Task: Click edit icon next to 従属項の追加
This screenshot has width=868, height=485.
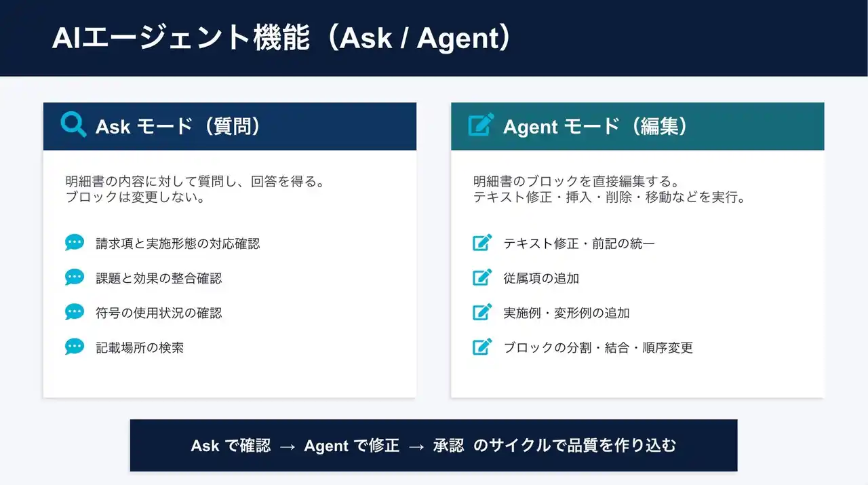Action: pos(481,277)
